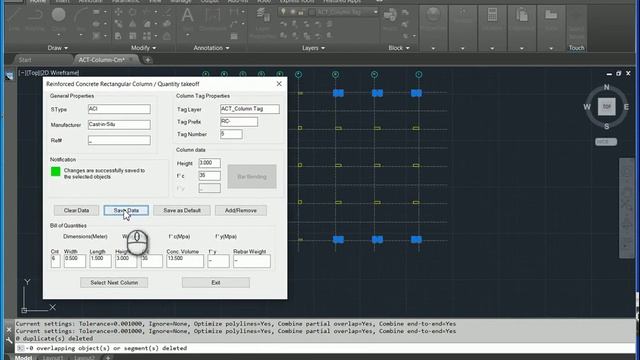Open the Arc tool dropdown arrow
The image size is (640, 360).
(81, 35)
